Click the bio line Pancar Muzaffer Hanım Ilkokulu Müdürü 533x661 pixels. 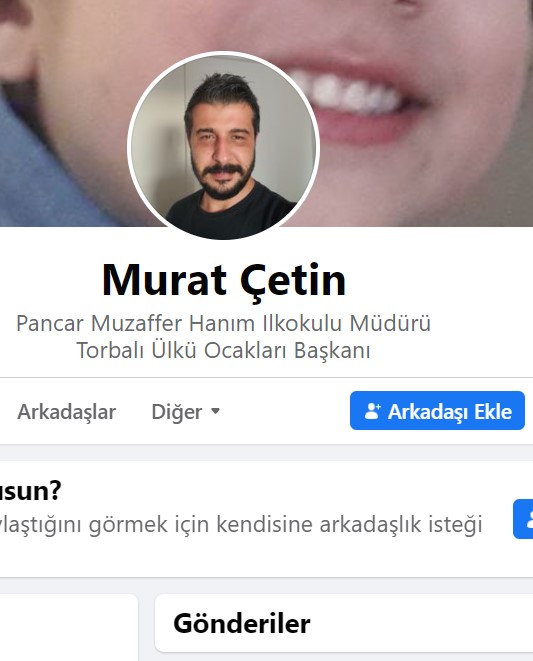point(223,324)
